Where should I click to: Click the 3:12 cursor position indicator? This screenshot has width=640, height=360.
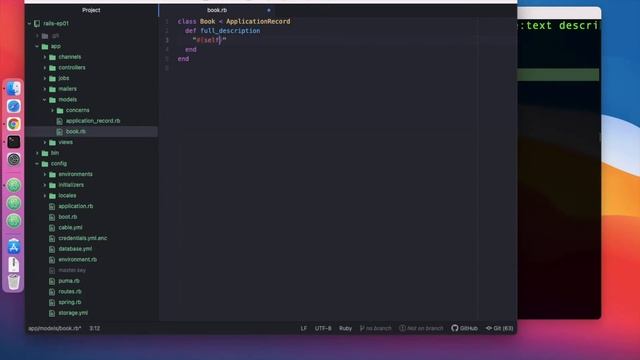pos(95,328)
